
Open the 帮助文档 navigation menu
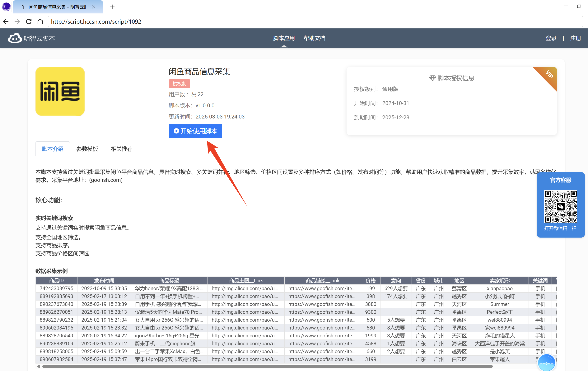coord(314,38)
